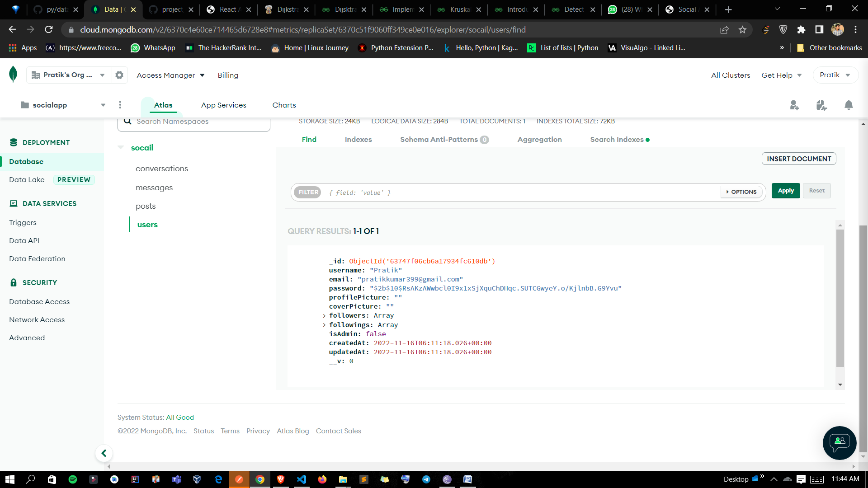Open organization settings gear
Viewport: 868px width, 488px height.
(x=119, y=75)
